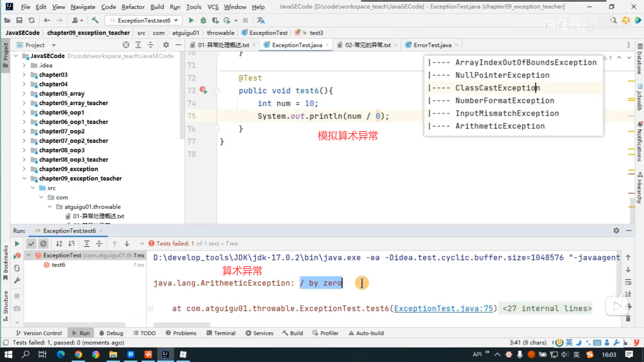644x362 pixels.
Task: Click the Build hammer icon
Action: tap(95, 20)
